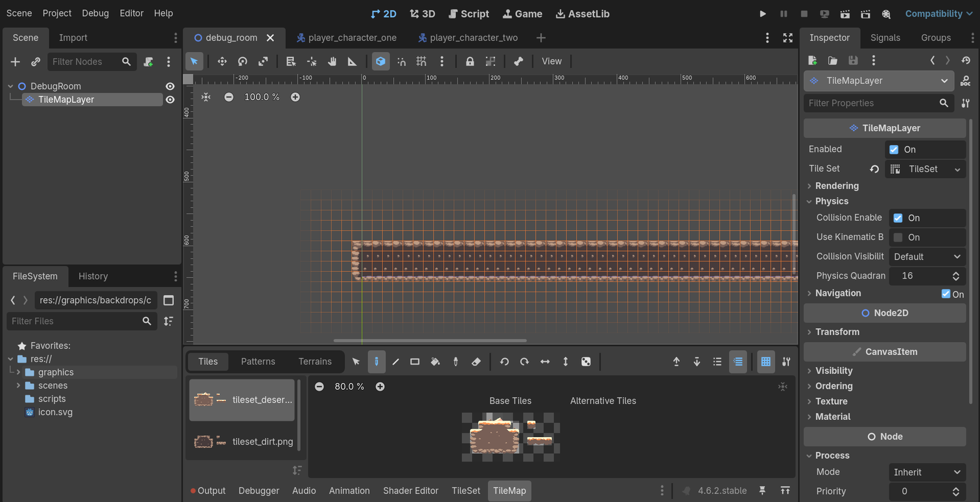Open TileMapLayer object selector dropdown
980x502 pixels.
[x=878, y=81]
